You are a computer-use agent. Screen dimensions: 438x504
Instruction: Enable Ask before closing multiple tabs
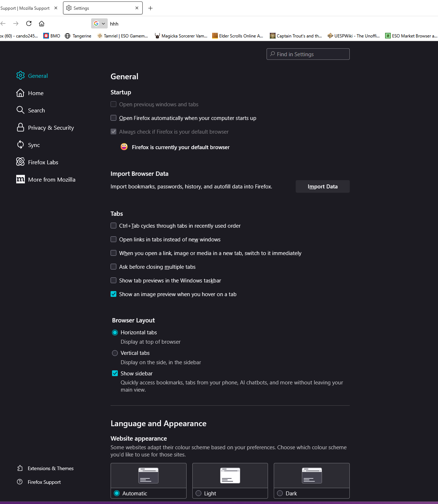(113, 267)
